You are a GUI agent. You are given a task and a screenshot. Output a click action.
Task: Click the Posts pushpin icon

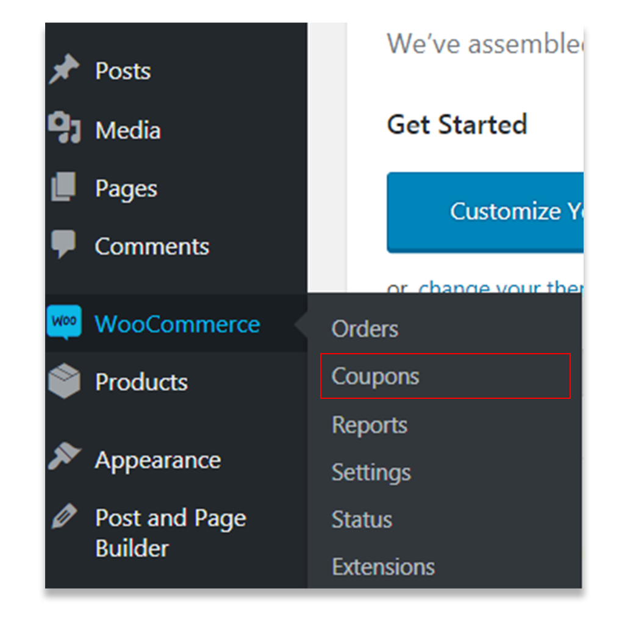click(64, 69)
